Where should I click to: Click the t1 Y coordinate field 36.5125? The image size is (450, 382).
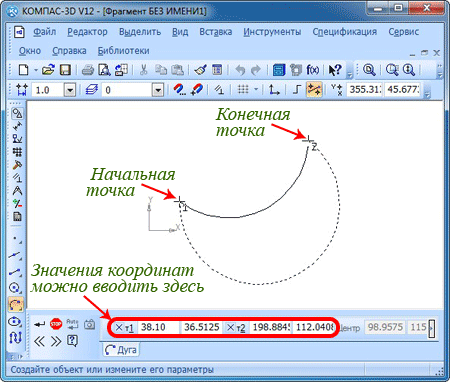(202, 327)
